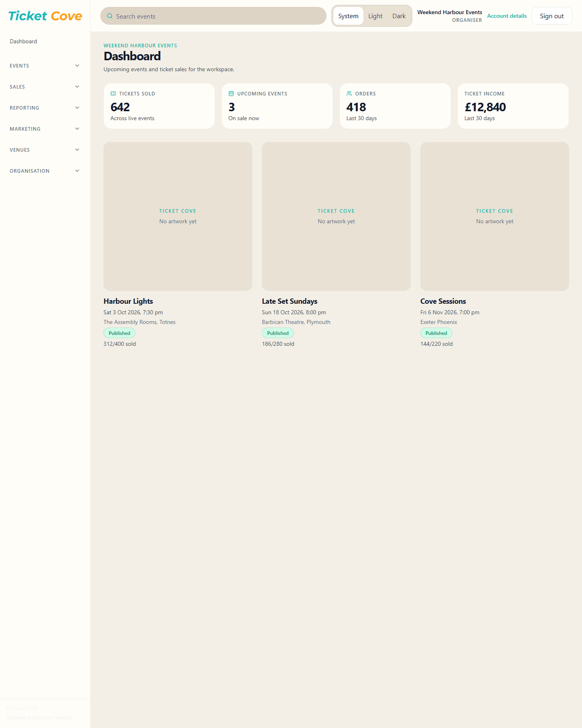Click Published badge under Harbour Lights

coord(119,333)
